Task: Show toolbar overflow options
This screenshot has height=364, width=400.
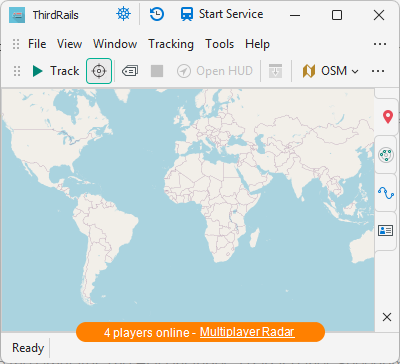Action: click(x=378, y=71)
